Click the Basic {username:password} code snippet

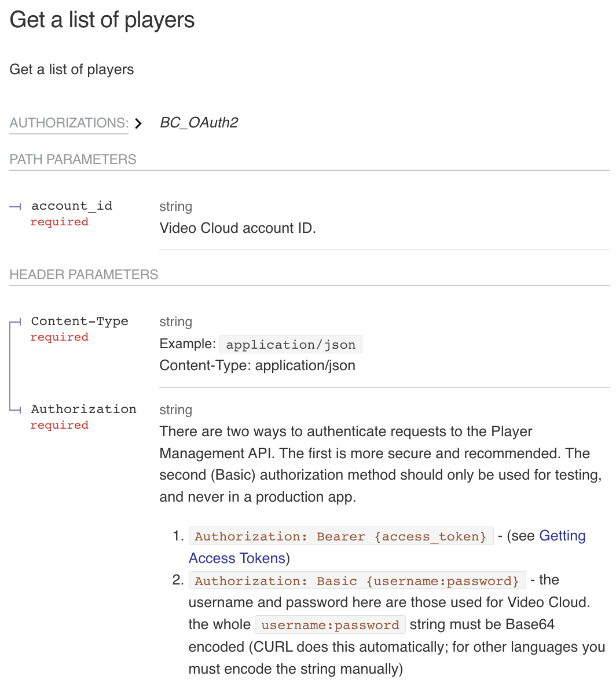357,580
